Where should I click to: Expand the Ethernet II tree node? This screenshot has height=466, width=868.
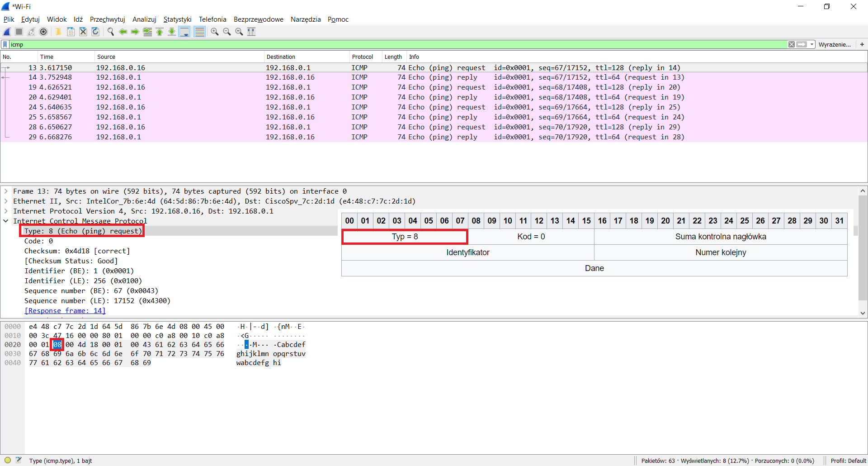(6, 201)
